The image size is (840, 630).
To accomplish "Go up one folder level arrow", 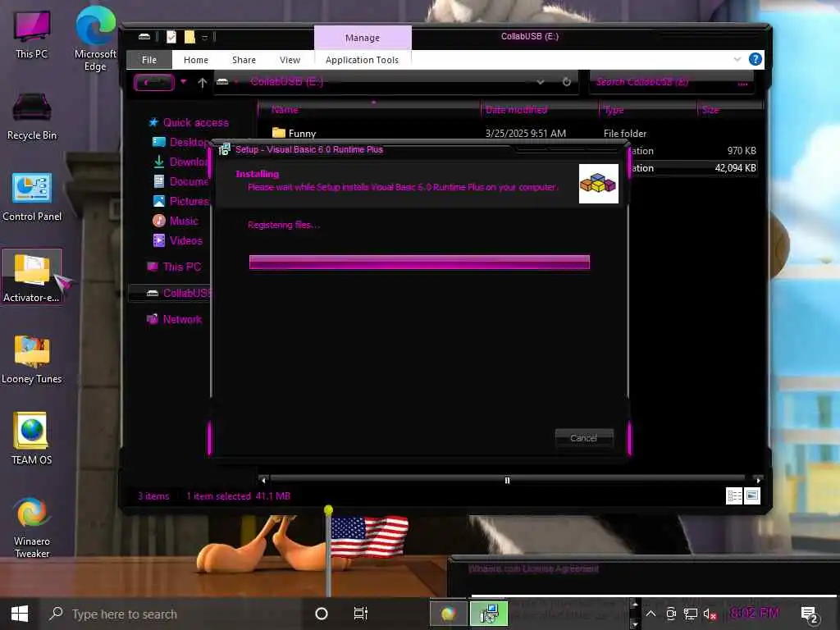I will point(203,83).
